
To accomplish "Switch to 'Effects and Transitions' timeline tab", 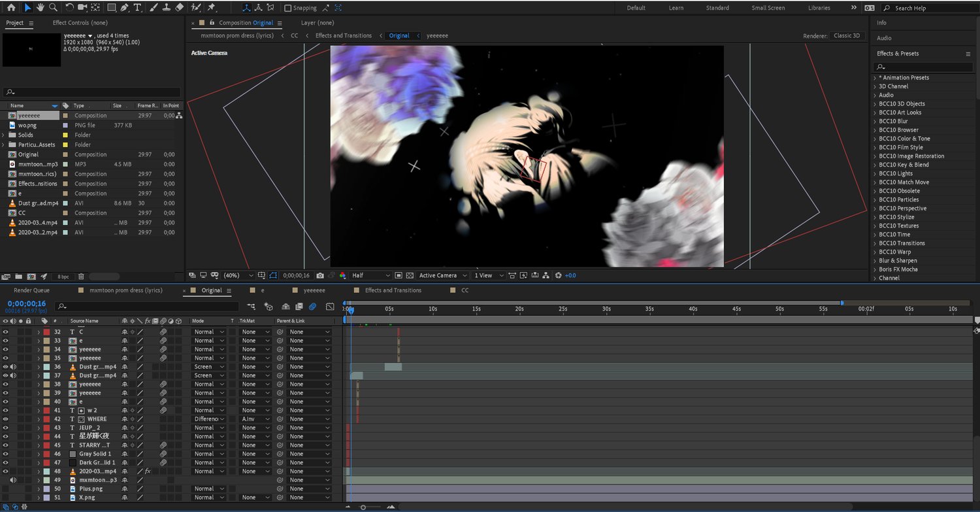I will coord(393,290).
